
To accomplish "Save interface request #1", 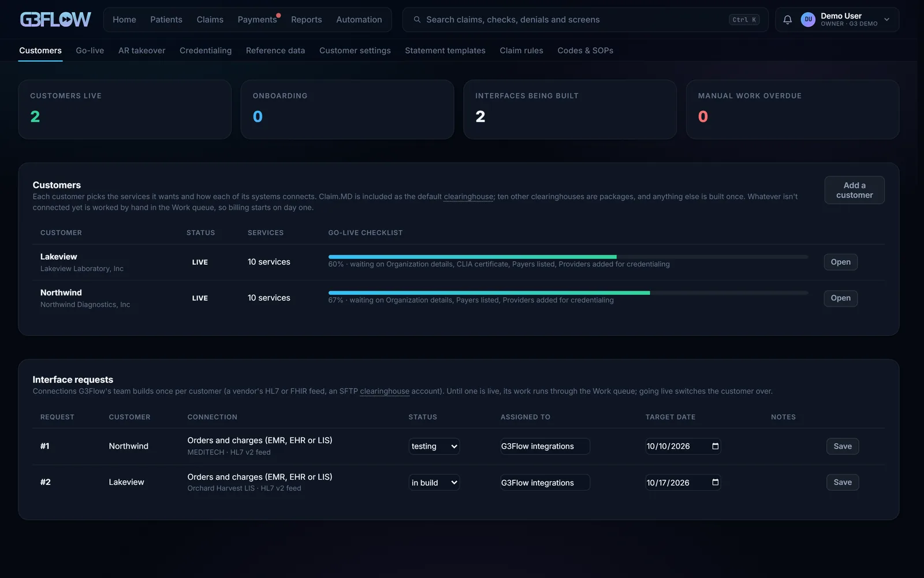I will point(843,446).
